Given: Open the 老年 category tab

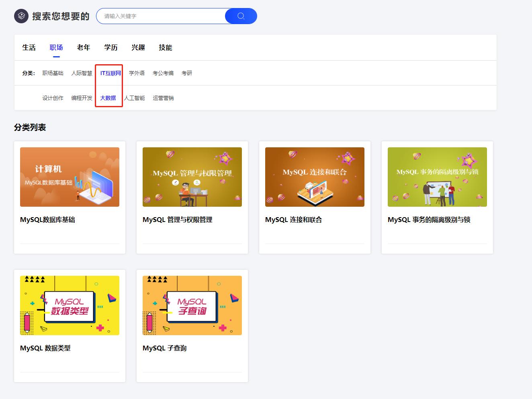Looking at the screenshot, I should pos(83,47).
